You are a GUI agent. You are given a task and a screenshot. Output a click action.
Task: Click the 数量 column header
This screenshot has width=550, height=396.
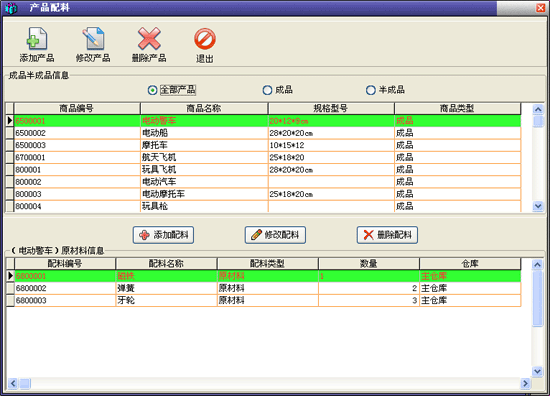pyautogui.click(x=369, y=263)
